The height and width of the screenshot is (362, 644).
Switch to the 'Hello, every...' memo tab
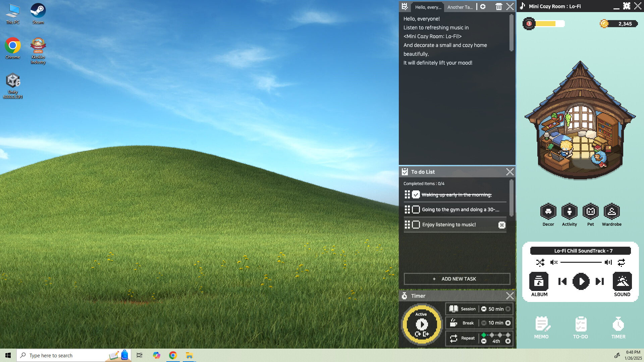(428, 7)
